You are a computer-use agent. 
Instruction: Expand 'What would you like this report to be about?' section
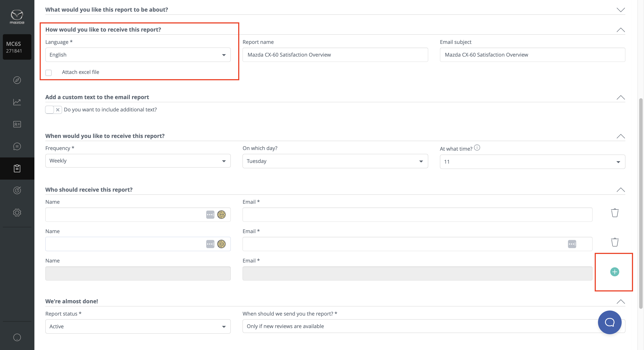pos(621,10)
